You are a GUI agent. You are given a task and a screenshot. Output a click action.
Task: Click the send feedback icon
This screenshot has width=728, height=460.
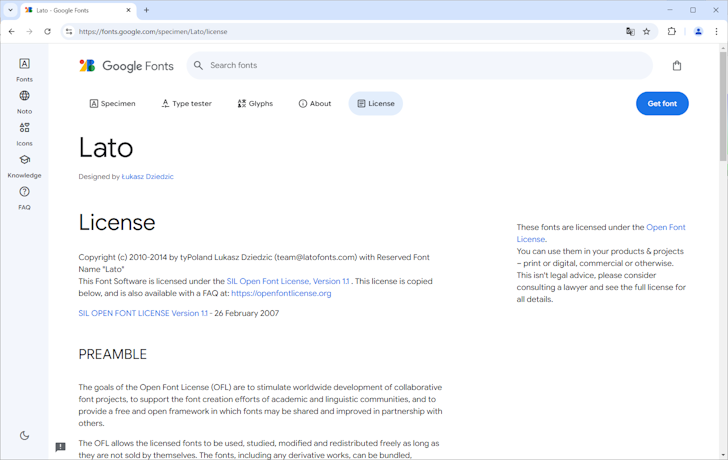[x=60, y=447]
